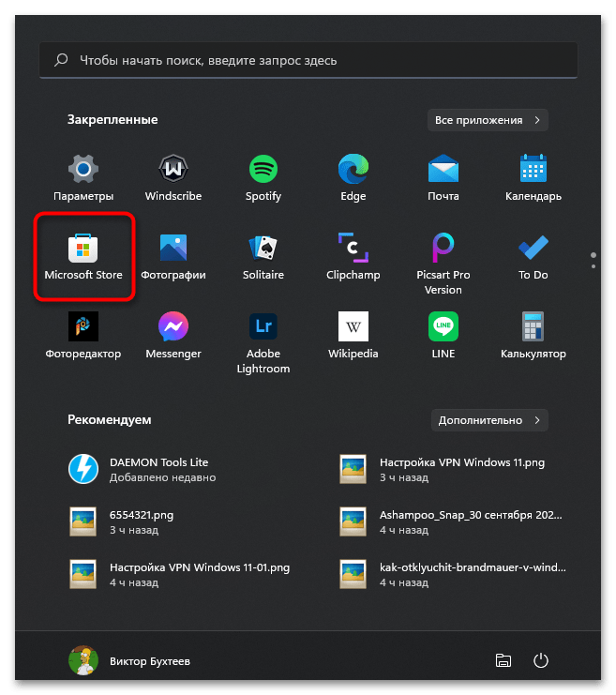Open the Фотографии photos app
Image resolution: width=616 pixels, height=695 pixels.
(x=173, y=256)
